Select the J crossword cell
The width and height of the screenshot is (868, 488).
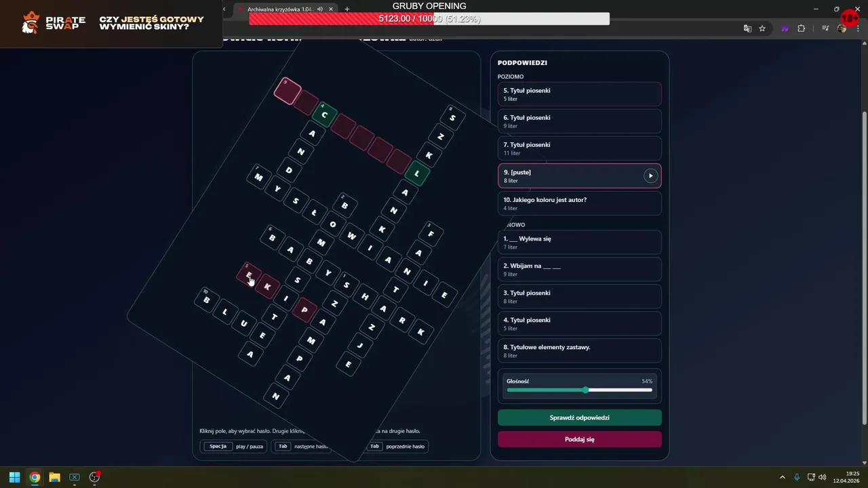click(x=360, y=346)
